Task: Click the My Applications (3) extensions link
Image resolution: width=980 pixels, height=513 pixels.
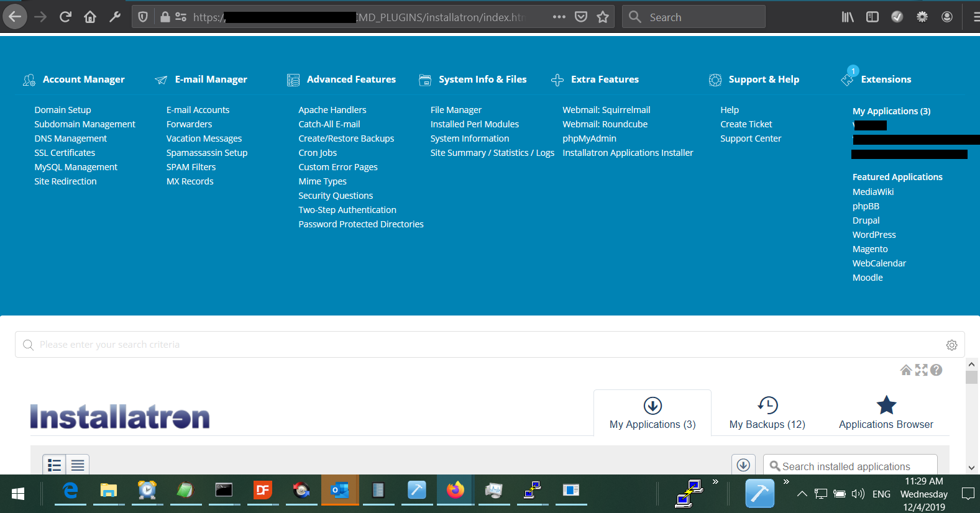Action: tap(891, 111)
